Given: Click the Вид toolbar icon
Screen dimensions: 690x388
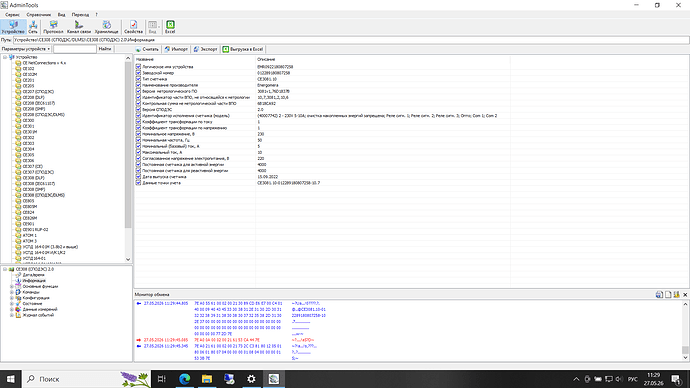Looking at the screenshot, I should point(152,27).
